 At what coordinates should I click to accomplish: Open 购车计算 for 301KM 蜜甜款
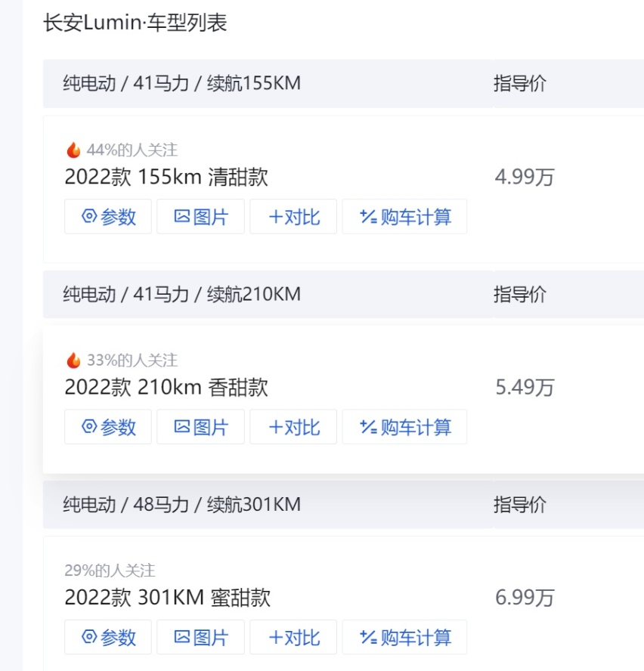pyautogui.click(x=404, y=637)
